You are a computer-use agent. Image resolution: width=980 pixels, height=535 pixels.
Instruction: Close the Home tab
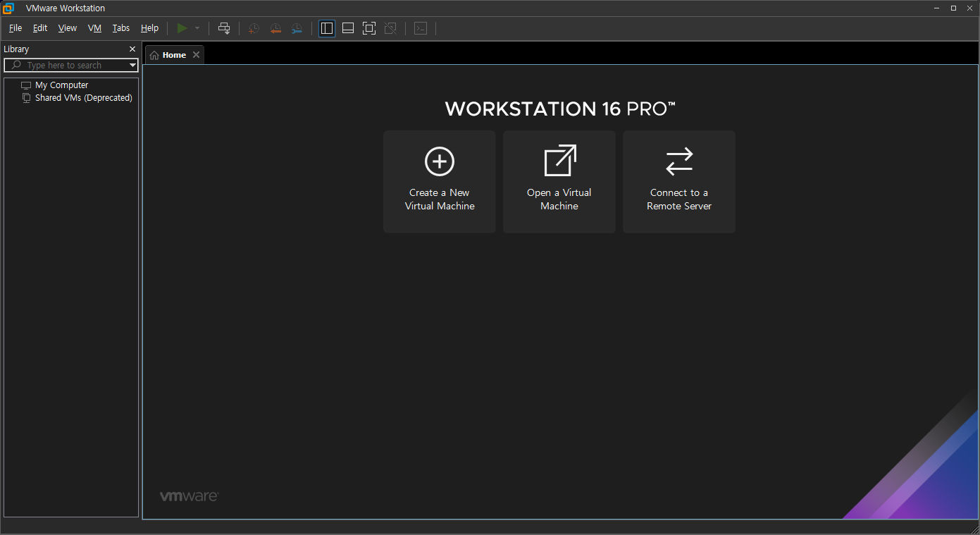pos(197,55)
